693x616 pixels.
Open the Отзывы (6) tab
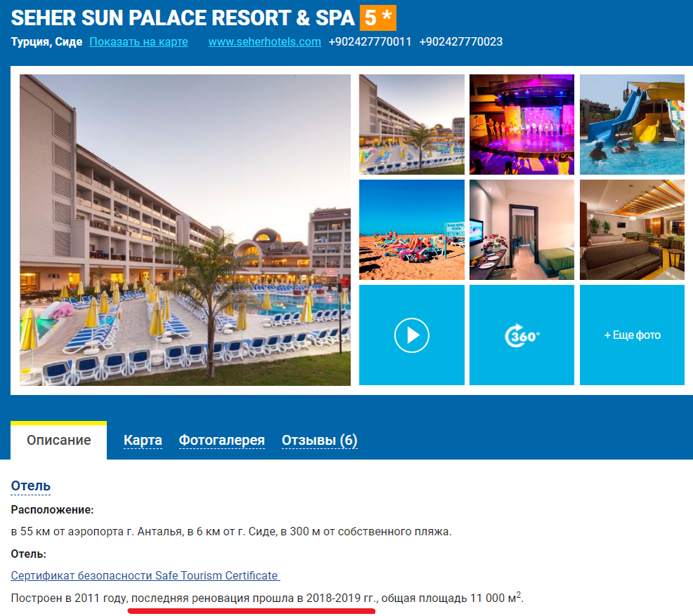(319, 441)
